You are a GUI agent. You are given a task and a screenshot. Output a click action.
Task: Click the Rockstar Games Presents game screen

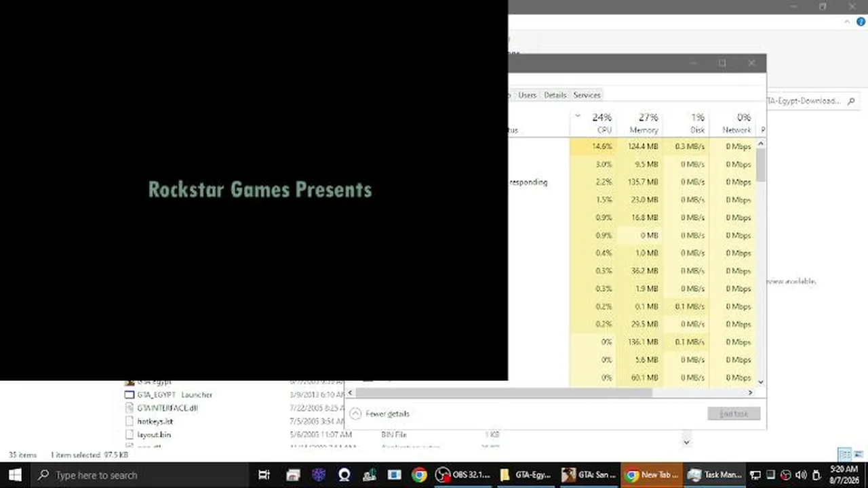254,190
